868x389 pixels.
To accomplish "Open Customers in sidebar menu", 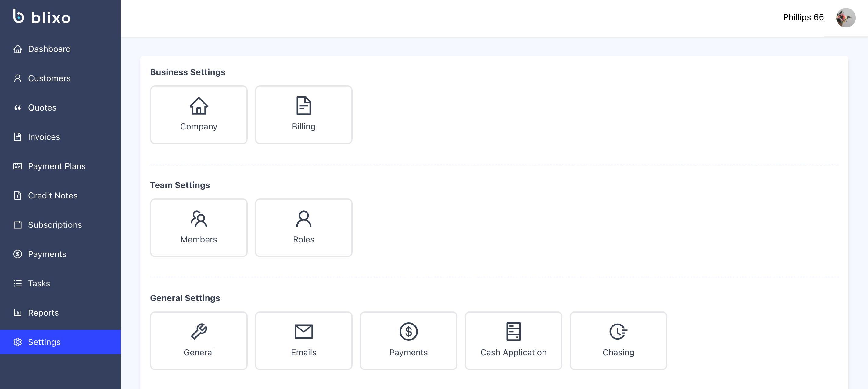I will (49, 78).
